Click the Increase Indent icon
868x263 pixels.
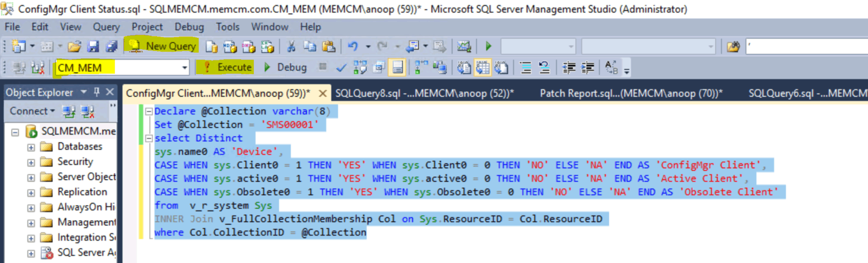click(588, 68)
